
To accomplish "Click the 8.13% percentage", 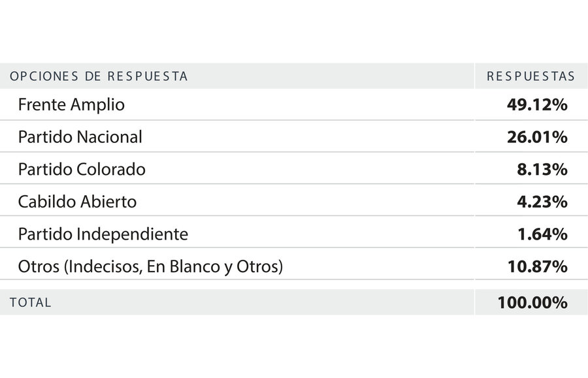I will 542,169.
